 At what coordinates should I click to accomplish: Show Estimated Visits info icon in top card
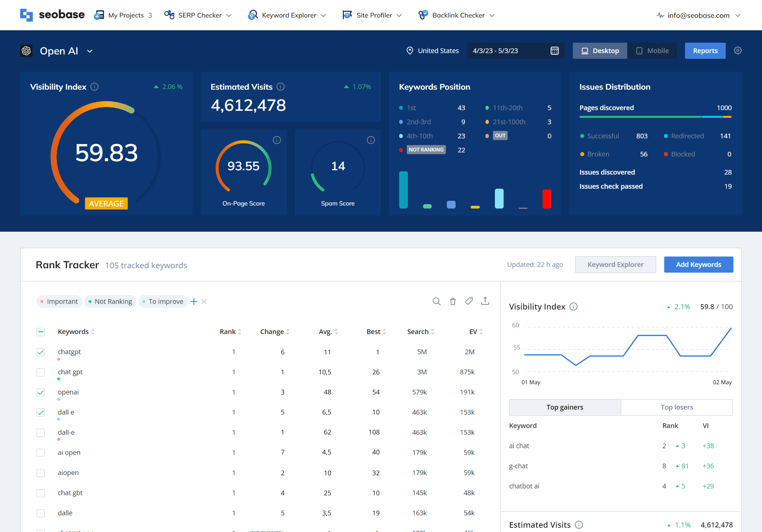(281, 87)
